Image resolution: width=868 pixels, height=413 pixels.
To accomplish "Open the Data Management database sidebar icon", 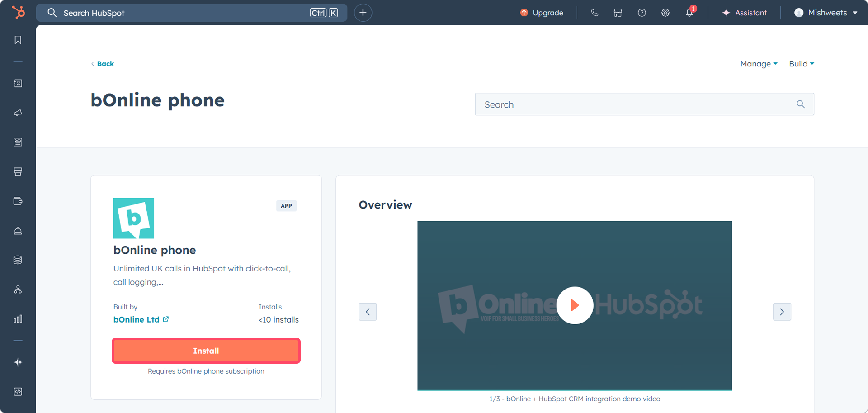I will click(x=18, y=260).
